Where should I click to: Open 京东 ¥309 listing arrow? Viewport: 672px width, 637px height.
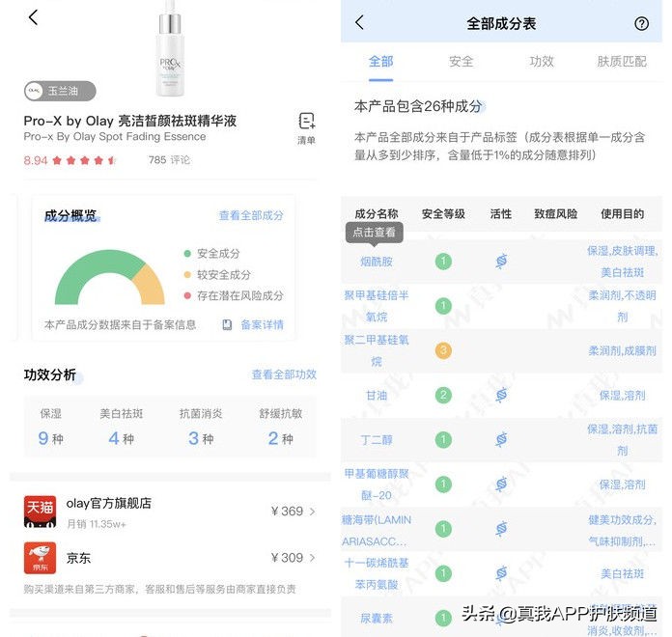(312, 558)
